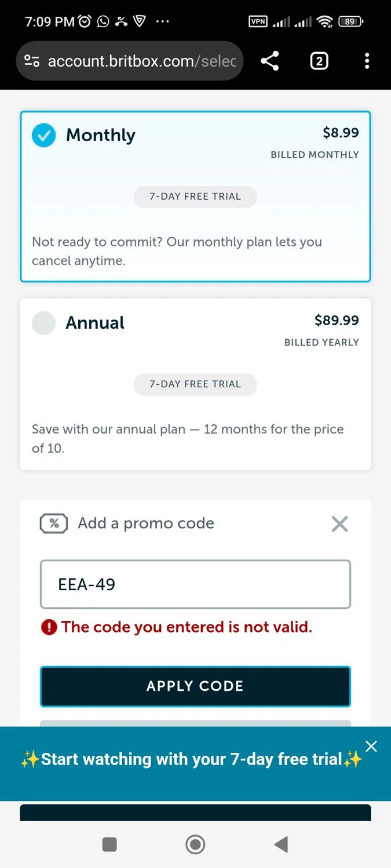
Task: Focus the promo code text field
Action: click(x=195, y=584)
